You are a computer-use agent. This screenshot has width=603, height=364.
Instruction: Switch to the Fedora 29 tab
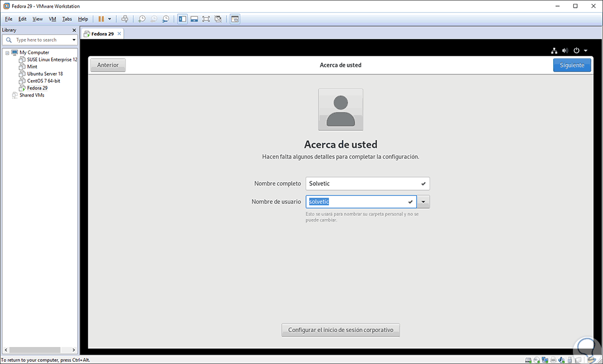[101, 33]
